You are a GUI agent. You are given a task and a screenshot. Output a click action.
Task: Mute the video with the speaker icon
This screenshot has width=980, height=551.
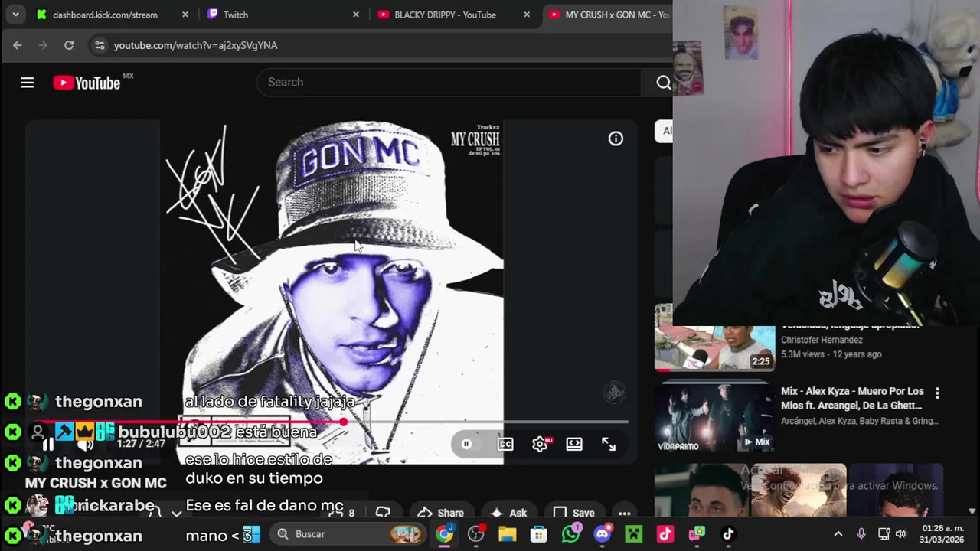84,445
